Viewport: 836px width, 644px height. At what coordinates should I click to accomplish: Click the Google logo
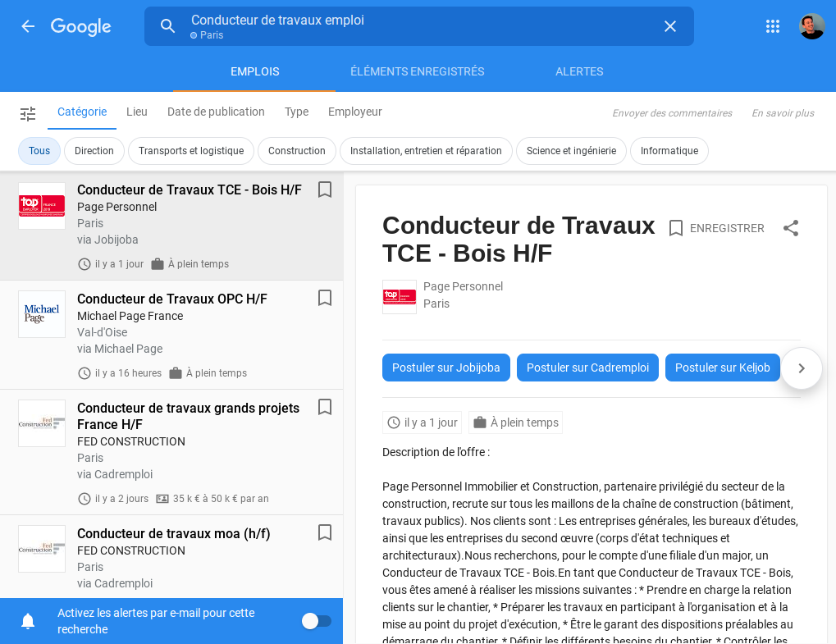[81, 26]
